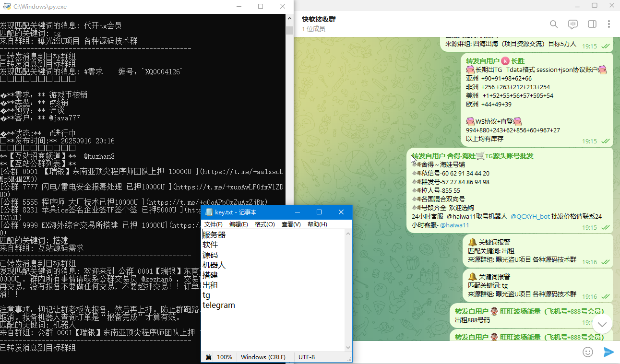
Task: Open the 文件(F) menu in Notepad
Action: (x=214, y=224)
